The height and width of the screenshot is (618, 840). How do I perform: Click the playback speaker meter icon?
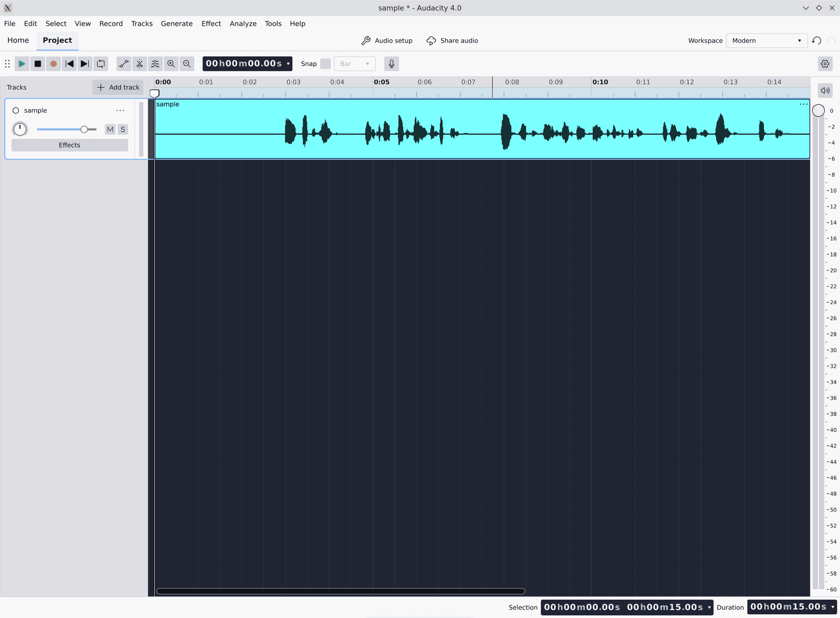click(825, 90)
